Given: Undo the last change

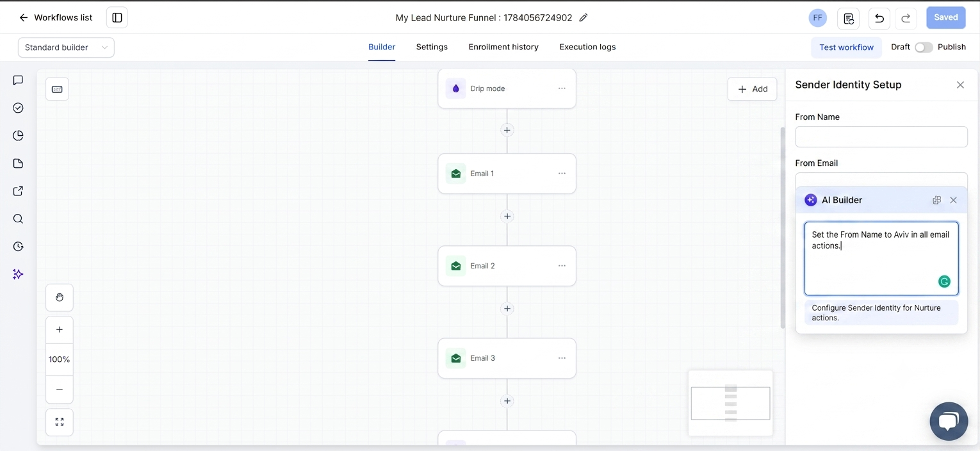Looking at the screenshot, I should [879, 18].
